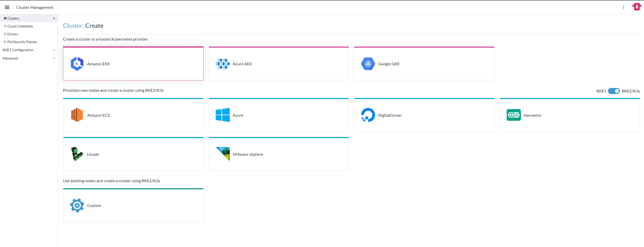Click the Azure AKS provider icon
Image resolution: width=644 pixels, height=247 pixels.
pyautogui.click(x=222, y=64)
